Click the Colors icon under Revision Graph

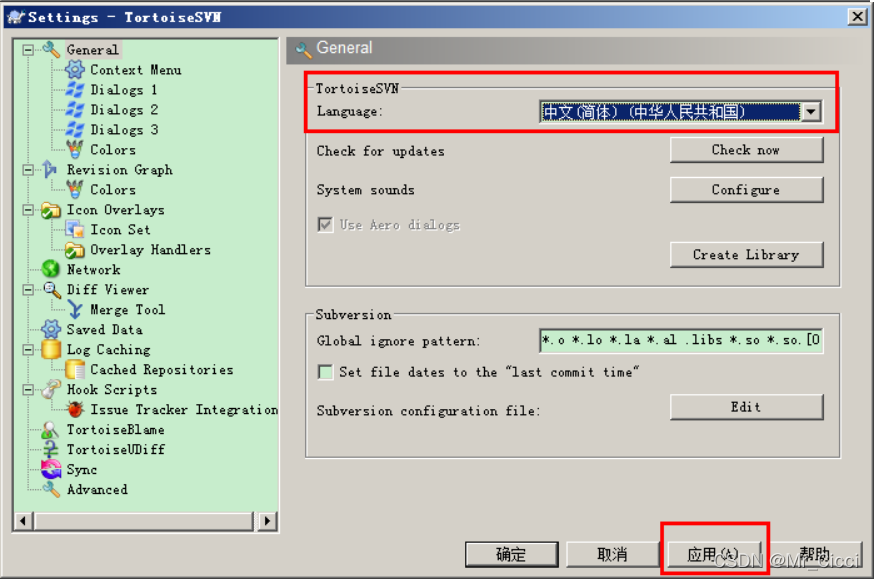pos(75,189)
